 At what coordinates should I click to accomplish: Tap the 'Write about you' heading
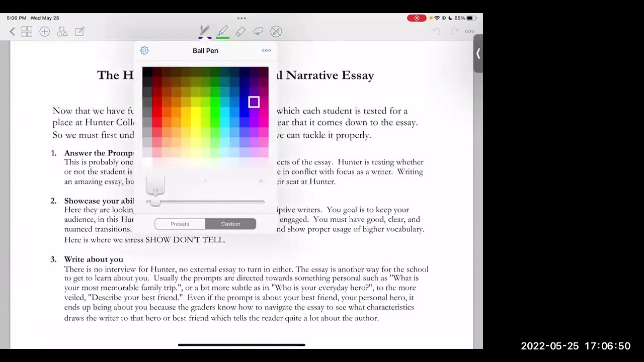(x=94, y=259)
